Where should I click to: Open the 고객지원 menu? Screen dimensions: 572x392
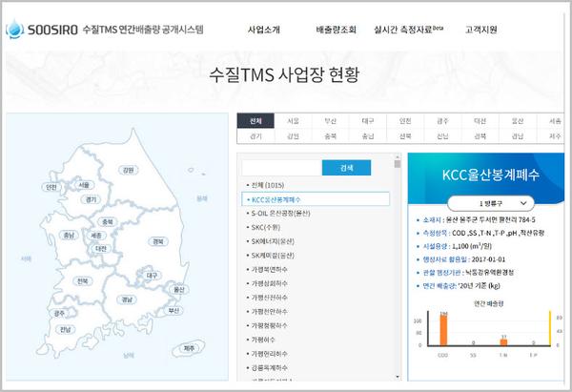[480, 30]
